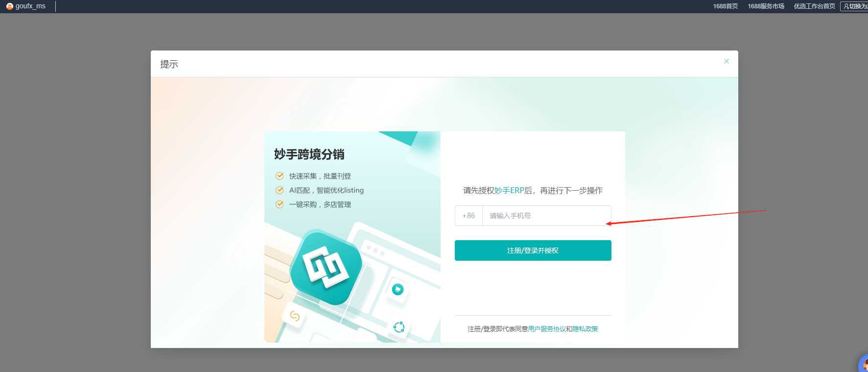868x372 pixels.
Task: Click the 妙手 logo icon in the banner
Action: point(326,267)
